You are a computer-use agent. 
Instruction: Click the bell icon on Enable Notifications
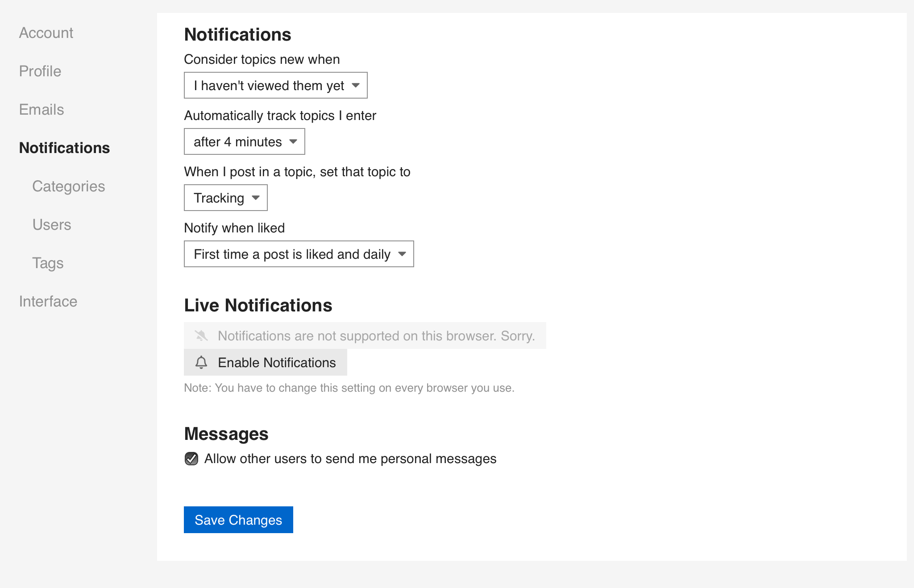coord(201,362)
